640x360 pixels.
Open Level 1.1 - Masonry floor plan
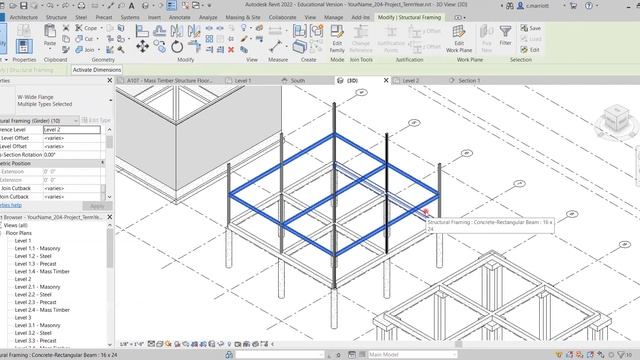[x=37, y=249]
